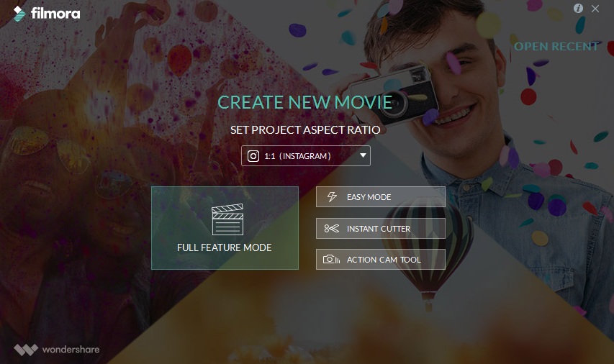Click the lightning bolt Easy Mode icon
The image size is (614, 364).
coord(332,197)
